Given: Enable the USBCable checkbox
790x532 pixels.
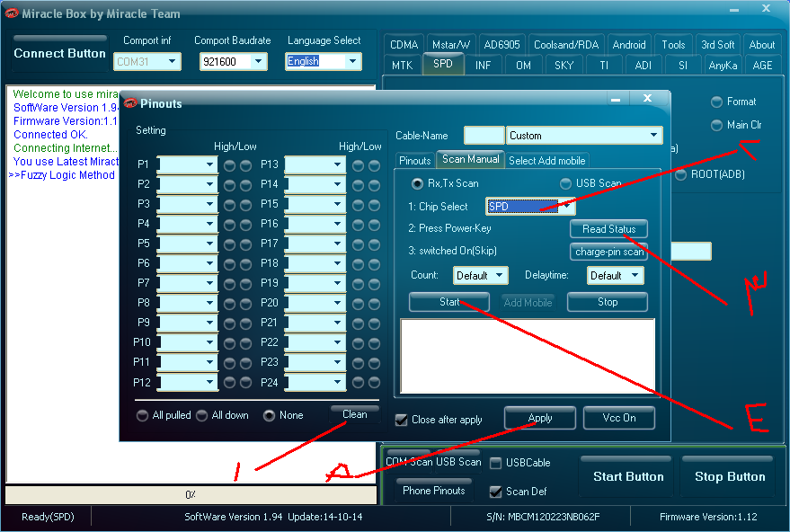Looking at the screenshot, I should 496,463.
